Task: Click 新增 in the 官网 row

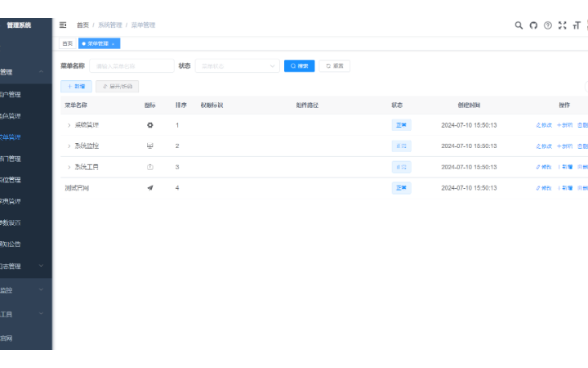Action: coord(565,188)
